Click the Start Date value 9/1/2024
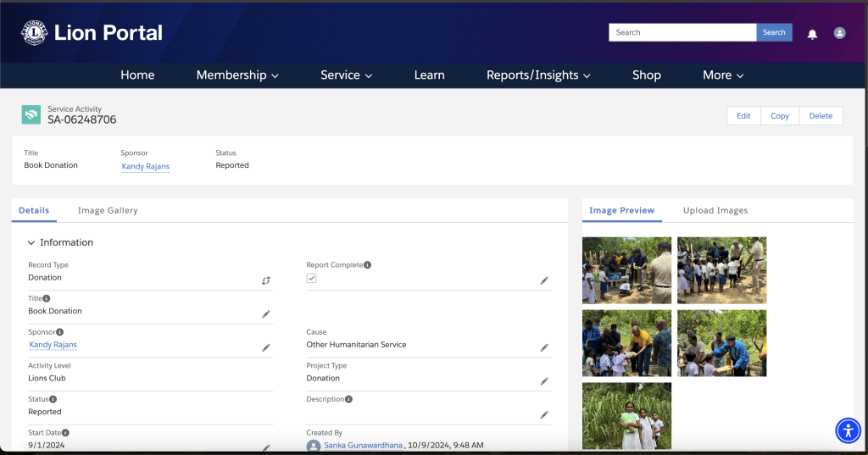This screenshot has height=455, width=868. point(47,445)
